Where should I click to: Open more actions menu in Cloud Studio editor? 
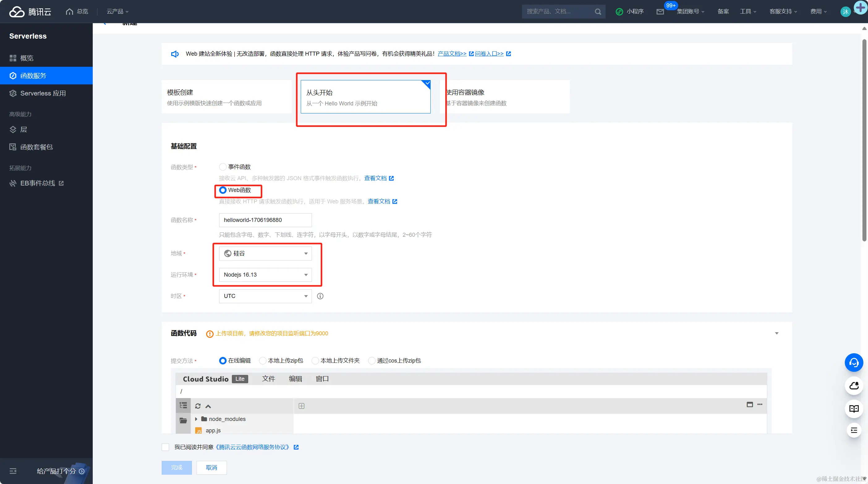point(760,405)
